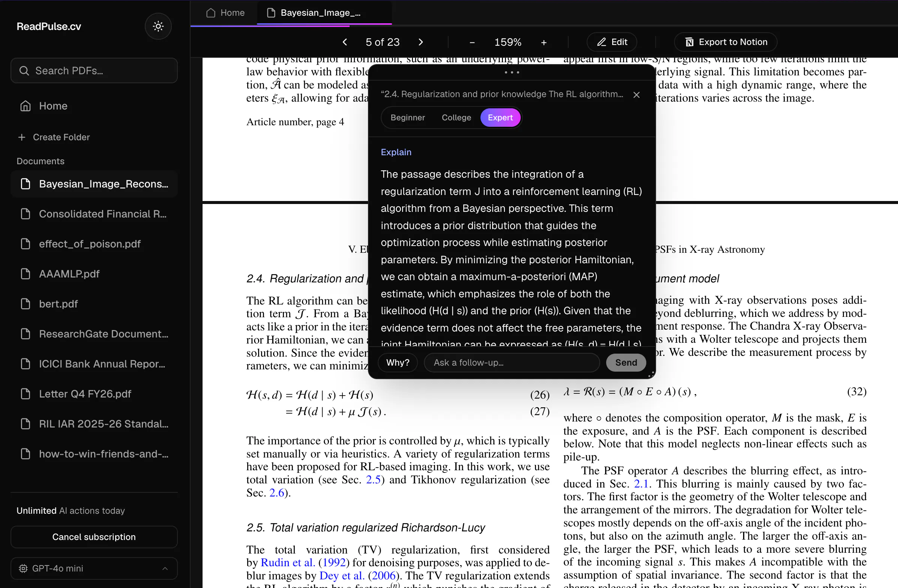
Task: Click the Home icon in sidebar
Action: click(25, 106)
